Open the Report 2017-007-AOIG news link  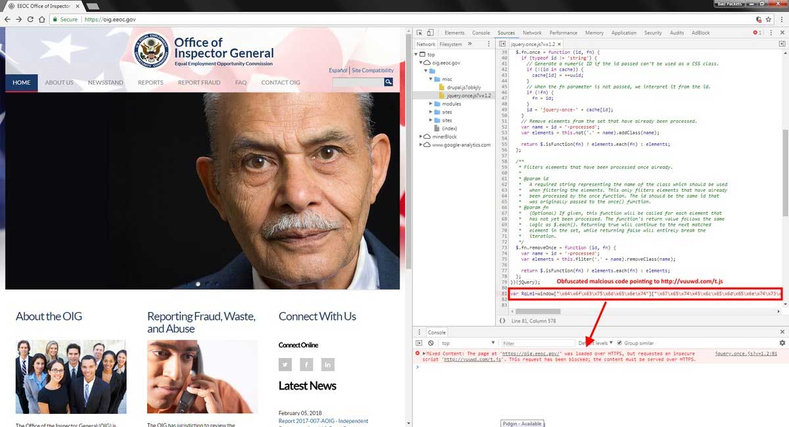(x=323, y=420)
